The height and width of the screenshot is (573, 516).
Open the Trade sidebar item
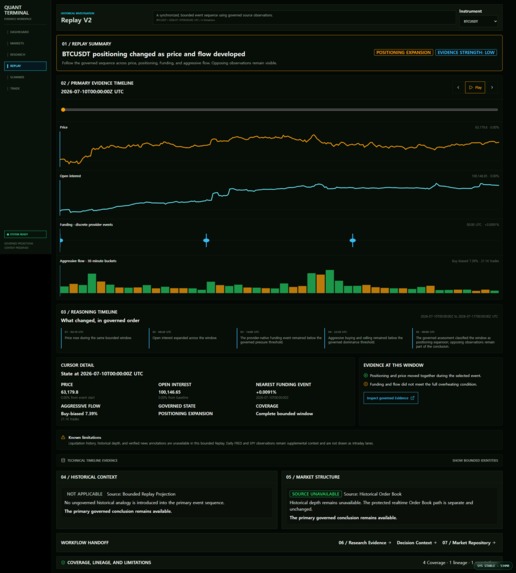point(25,89)
